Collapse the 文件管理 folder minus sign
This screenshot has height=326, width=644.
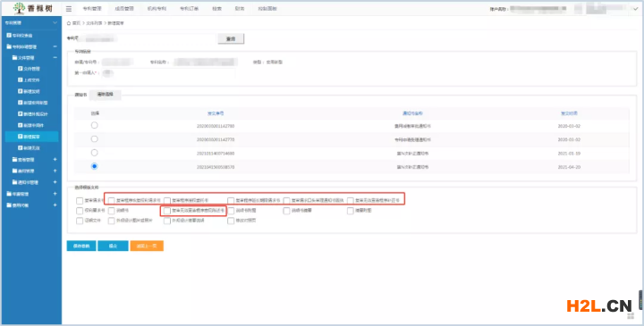pos(55,58)
